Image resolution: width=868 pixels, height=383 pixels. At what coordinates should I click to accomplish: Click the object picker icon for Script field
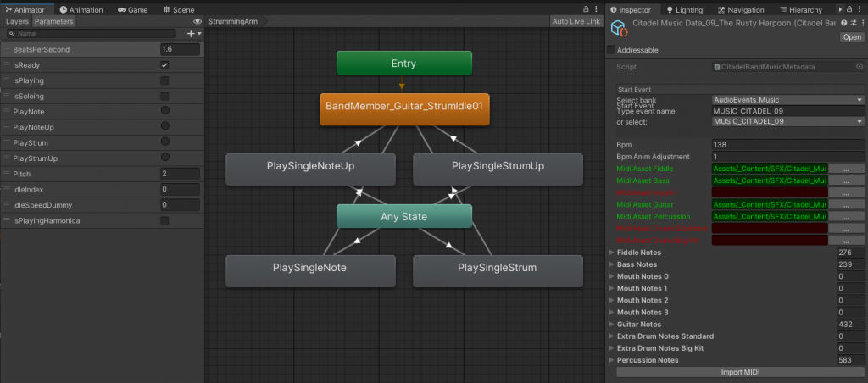pyautogui.click(x=859, y=66)
